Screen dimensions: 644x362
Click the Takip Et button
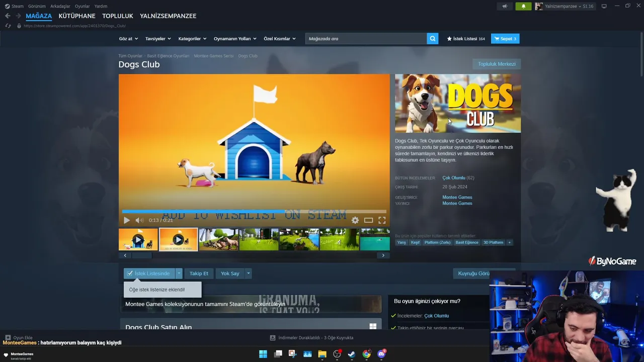point(199,274)
